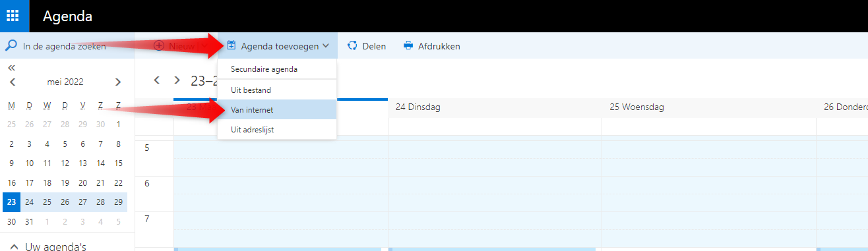Collapse the 'Uw agenda's' section

point(13,247)
